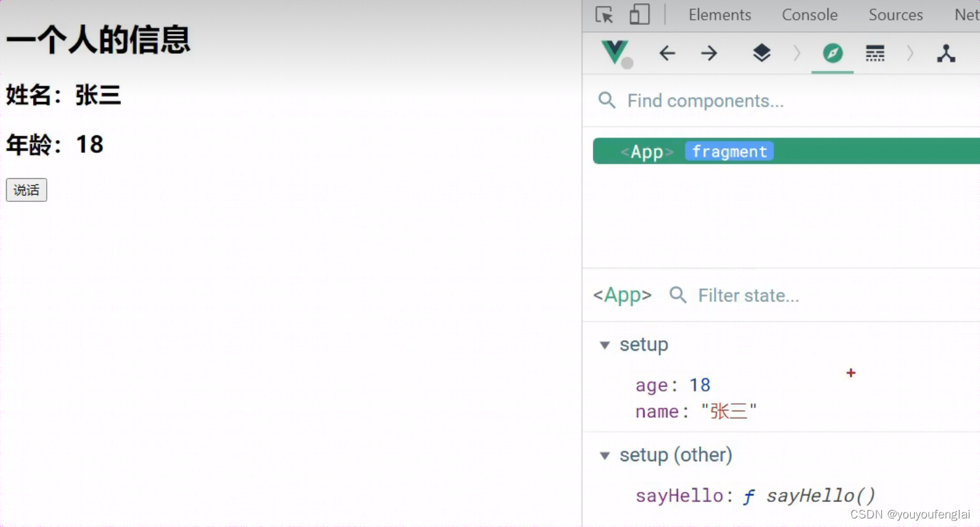Click the text 年龄：18
Viewport: 980px width, 527px height.
[x=55, y=144]
